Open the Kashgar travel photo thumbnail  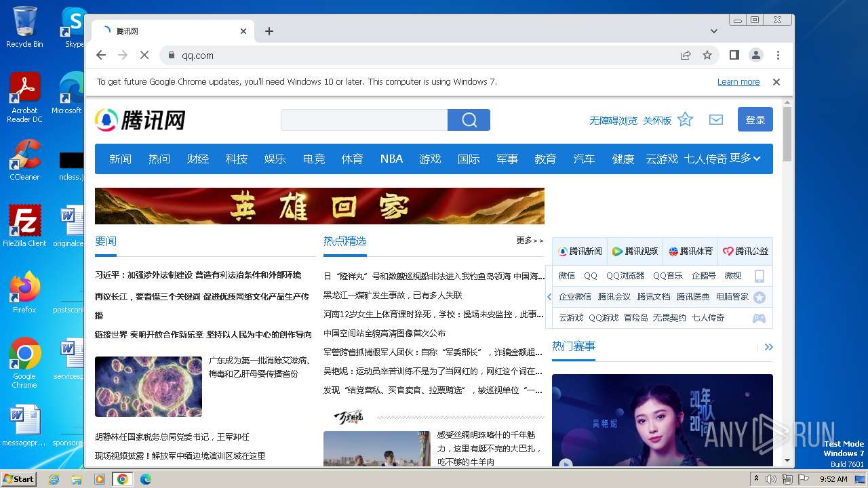(x=377, y=449)
